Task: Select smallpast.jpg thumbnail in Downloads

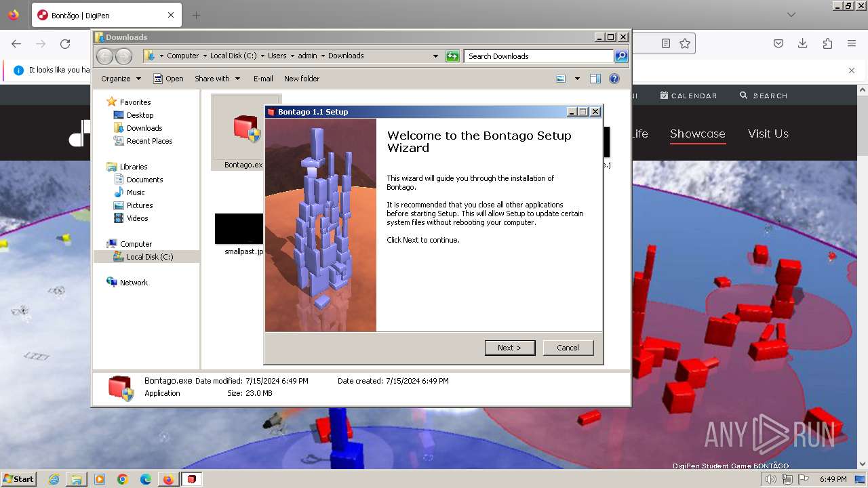Action: [239, 228]
